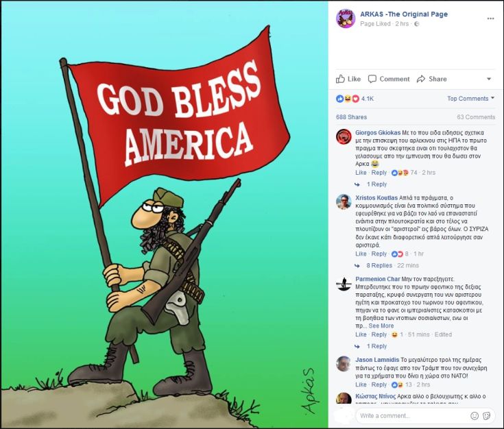Image resolution: width=504 pixels, height=429 pixels.
Task: Expand 1 Reply under Giorgos Gkiokas comment
Action: point(376,184)
